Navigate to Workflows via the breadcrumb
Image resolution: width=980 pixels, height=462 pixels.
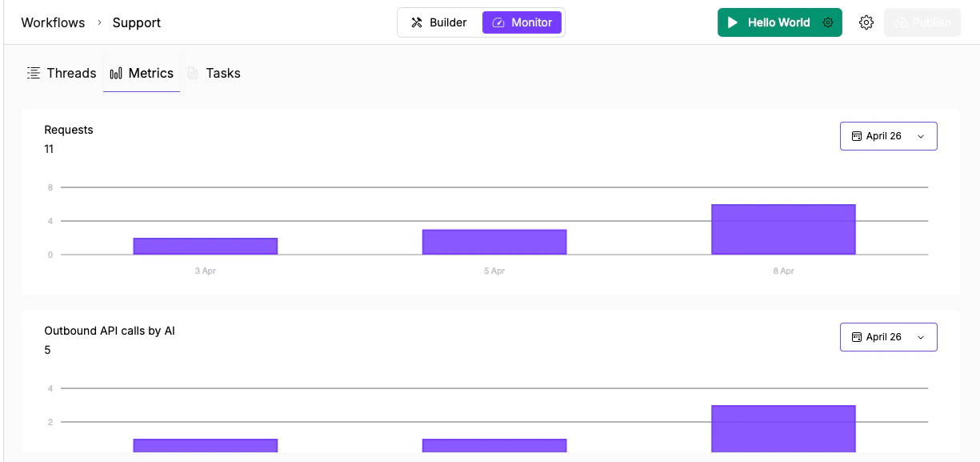[53, 22]
